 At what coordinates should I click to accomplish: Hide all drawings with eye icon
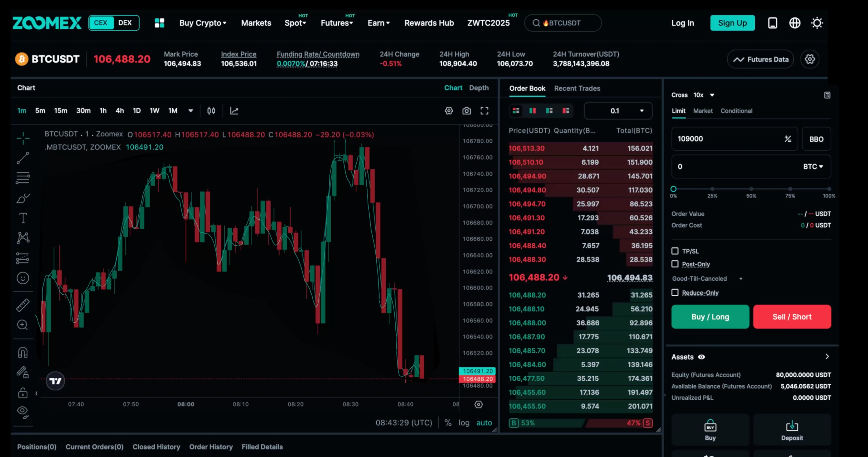point(23,412)
